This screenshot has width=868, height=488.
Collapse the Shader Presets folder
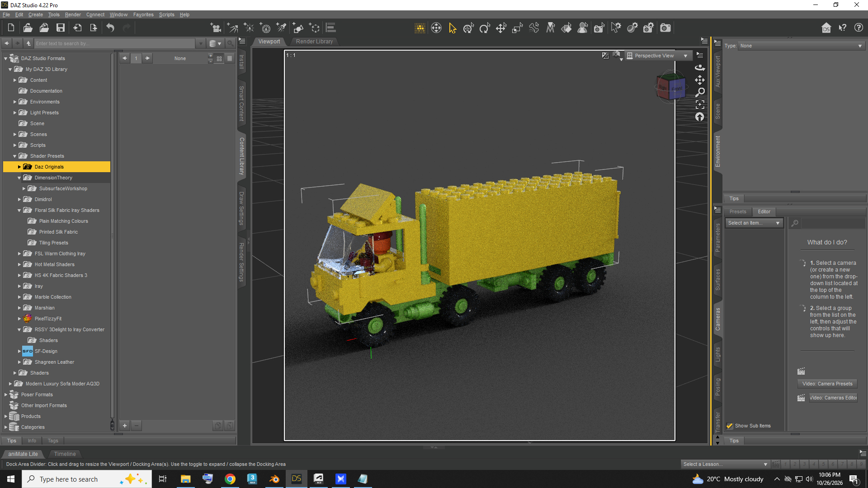(x=14, y=156)
